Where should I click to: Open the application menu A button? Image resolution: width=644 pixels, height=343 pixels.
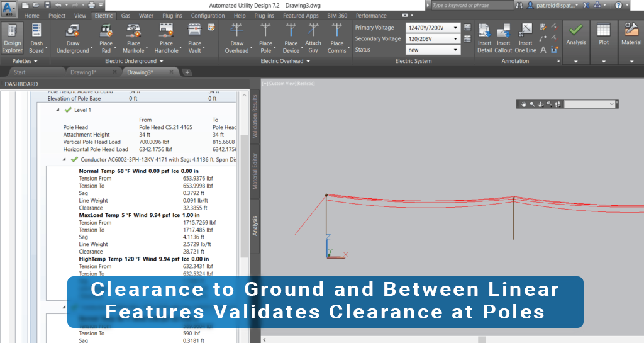coord(9,9)
